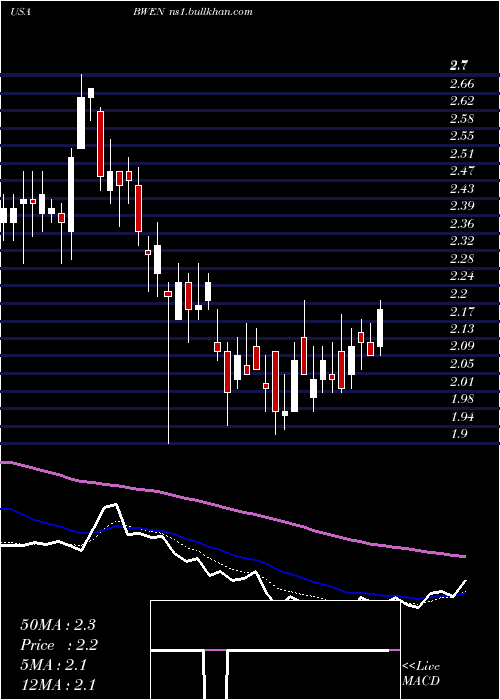Click the 2.13 price axis label
The image size is (500, 700).
click(x=462, y=328)
